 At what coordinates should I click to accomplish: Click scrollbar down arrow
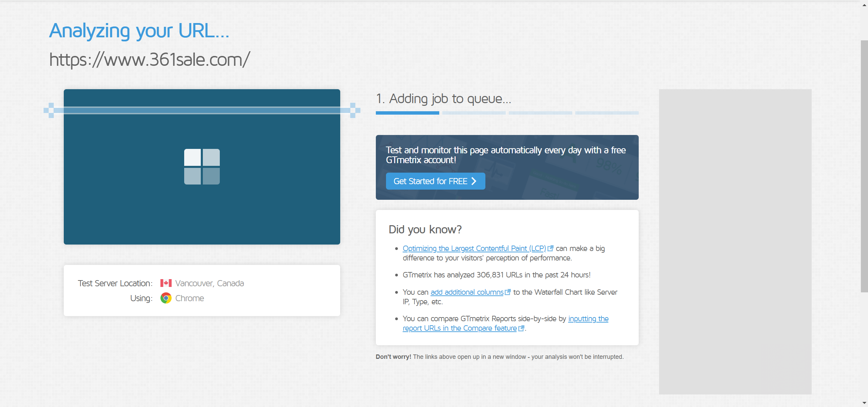pos(864,403)
